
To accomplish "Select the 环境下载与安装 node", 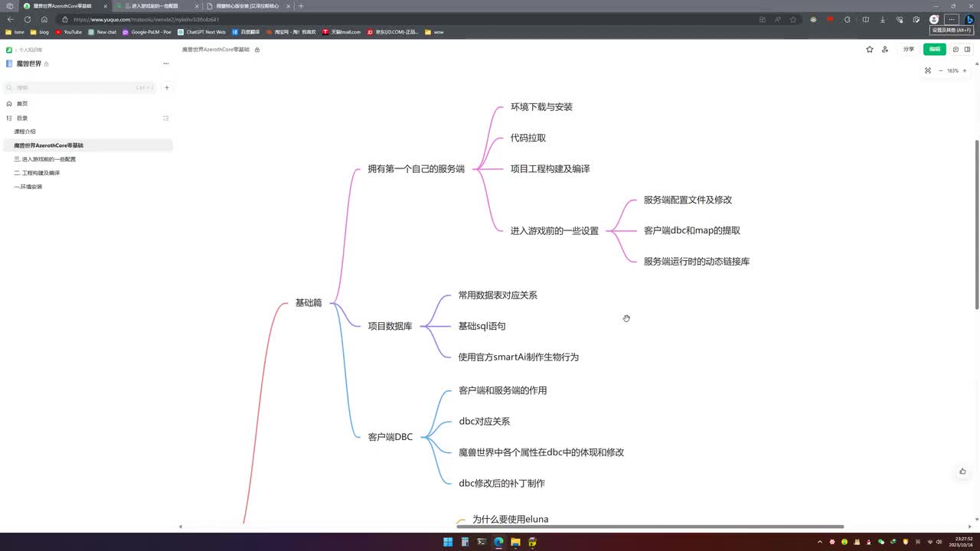I will (x=541, y=107).
